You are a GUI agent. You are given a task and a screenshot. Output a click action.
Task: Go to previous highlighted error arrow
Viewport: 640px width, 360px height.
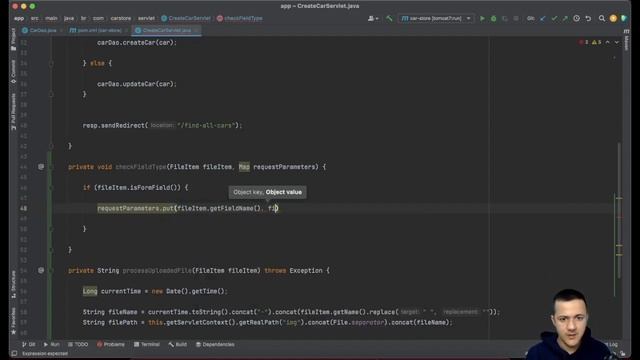tap(607, 42)
